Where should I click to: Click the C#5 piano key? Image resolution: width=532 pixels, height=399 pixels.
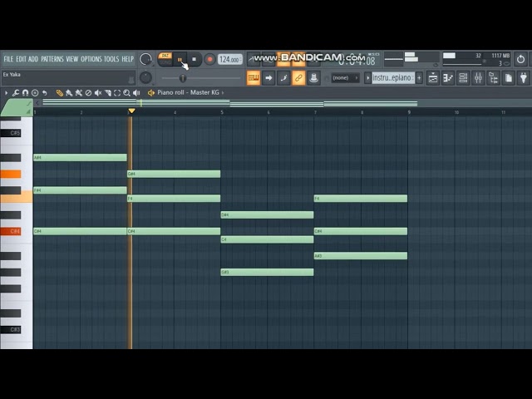tap(11, 133)
